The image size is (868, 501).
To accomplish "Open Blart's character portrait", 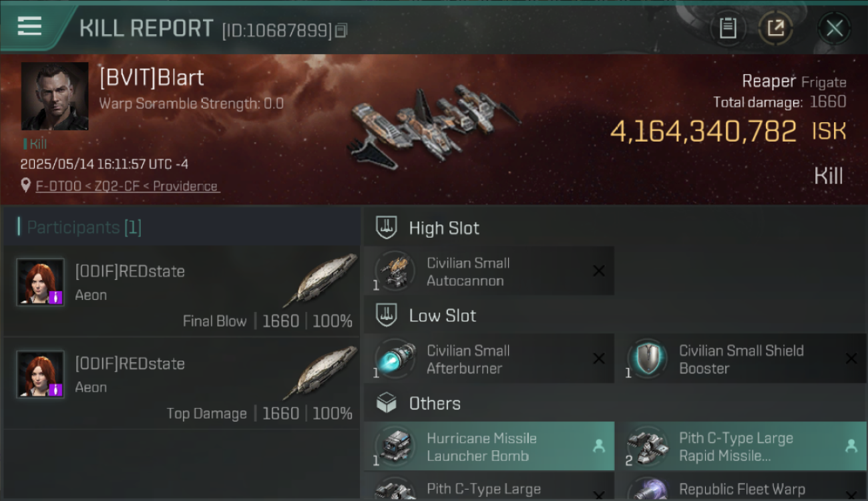I will [x=55, y=96].
